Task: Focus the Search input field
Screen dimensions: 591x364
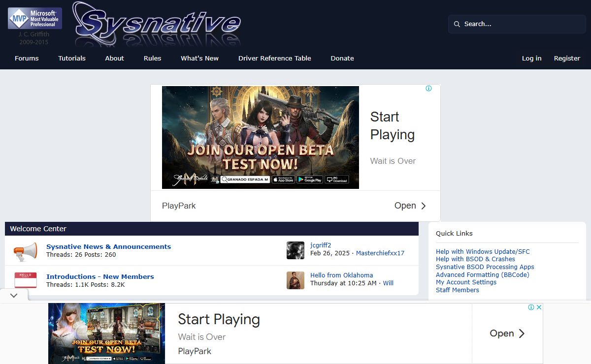Action: pos(517,24)
